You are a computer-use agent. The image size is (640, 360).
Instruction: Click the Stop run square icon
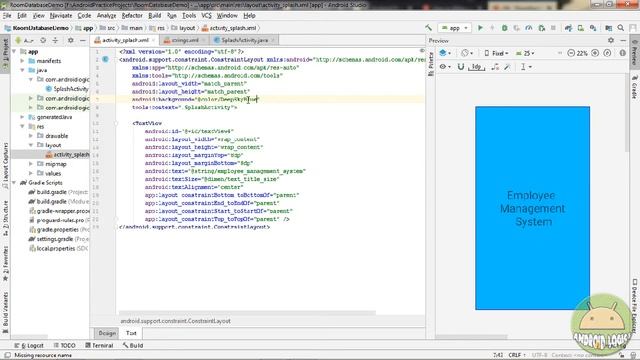pyautogui.click(x=553, y=28)
